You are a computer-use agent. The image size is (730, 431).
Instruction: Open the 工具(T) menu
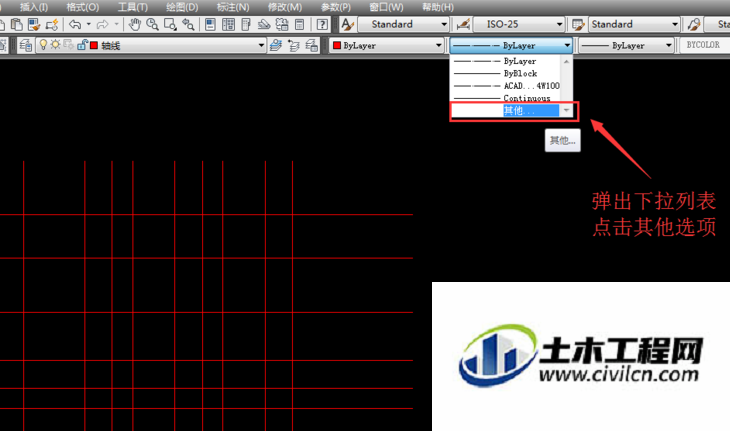[x=133, y=7]
